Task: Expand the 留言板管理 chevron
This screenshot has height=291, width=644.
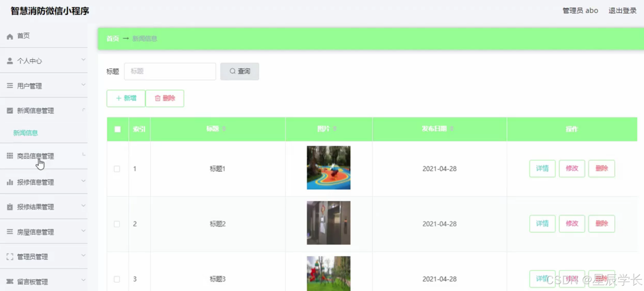Action: [83, 280]
